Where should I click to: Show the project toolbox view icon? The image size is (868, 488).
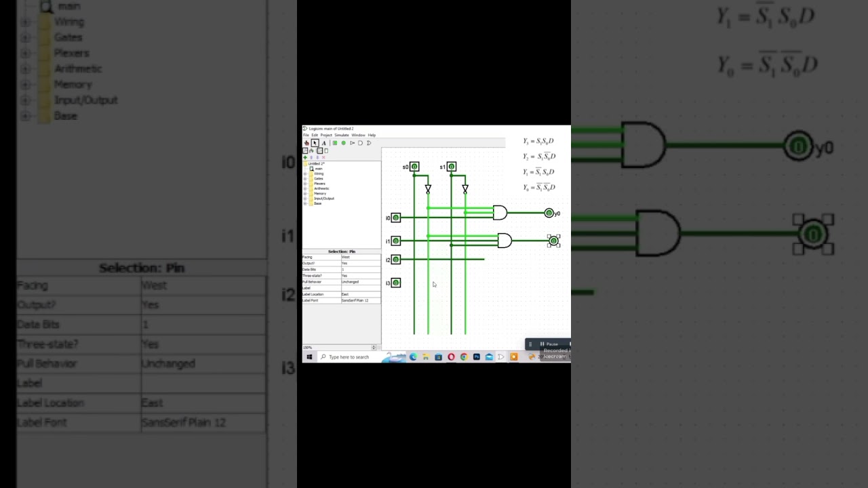305,150
